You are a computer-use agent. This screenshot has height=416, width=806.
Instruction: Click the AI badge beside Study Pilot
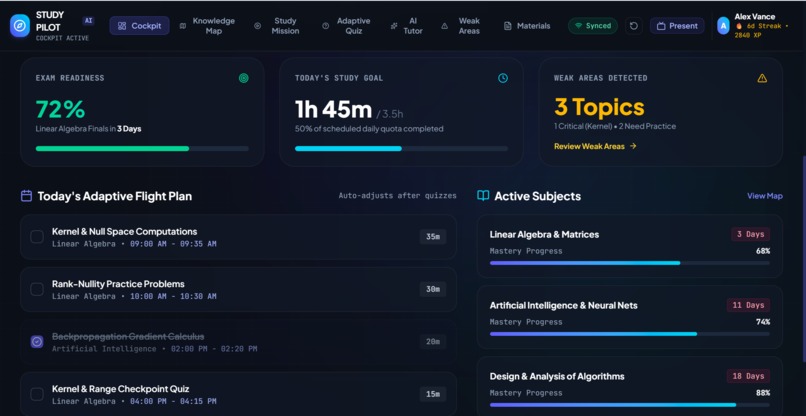coord(88,21)
